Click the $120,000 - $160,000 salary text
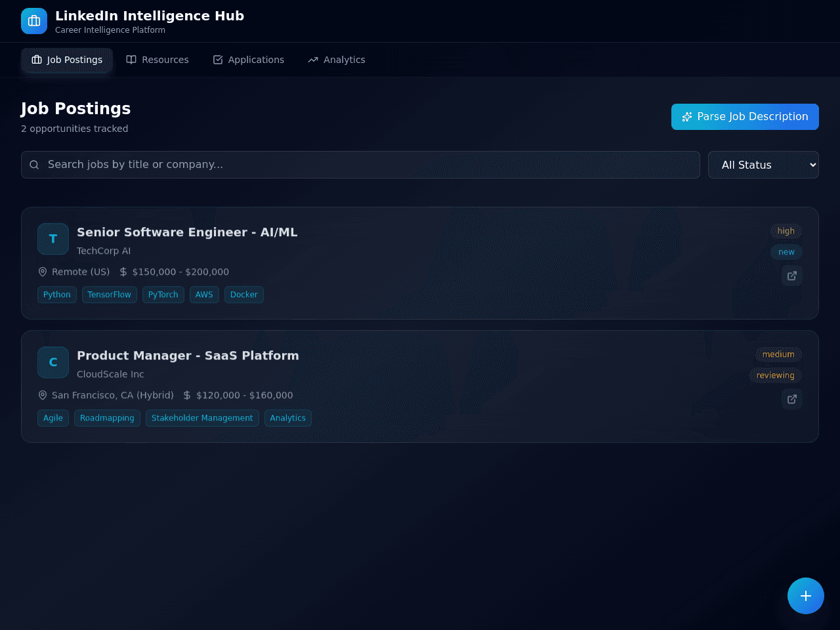840x630 pixels. (x=245, y=395)
